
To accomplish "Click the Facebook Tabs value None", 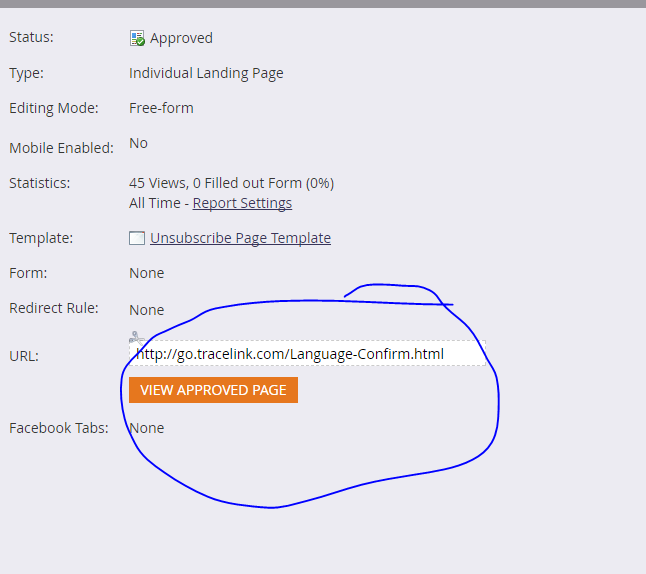I will point(146,428).
